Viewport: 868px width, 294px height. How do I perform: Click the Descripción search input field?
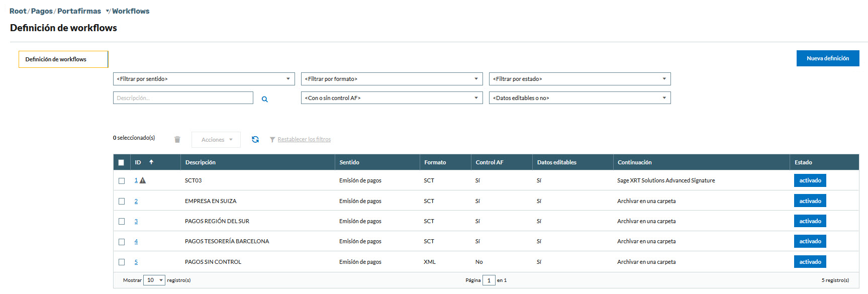pos(183,98)
